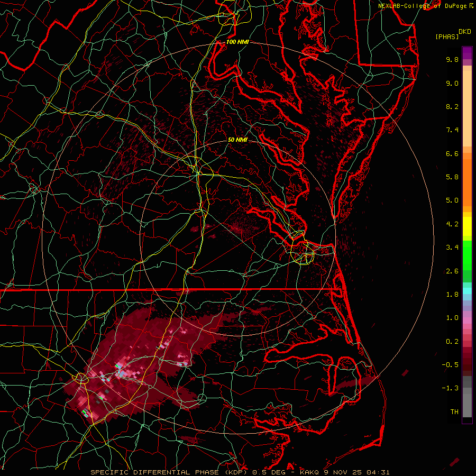Screen dimensions: 476x476
Task: Click the 3.4 scale value
Action: point(452,248)
